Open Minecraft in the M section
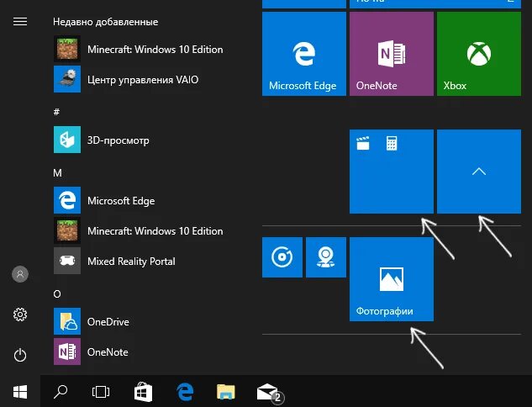 click(140, 230)
